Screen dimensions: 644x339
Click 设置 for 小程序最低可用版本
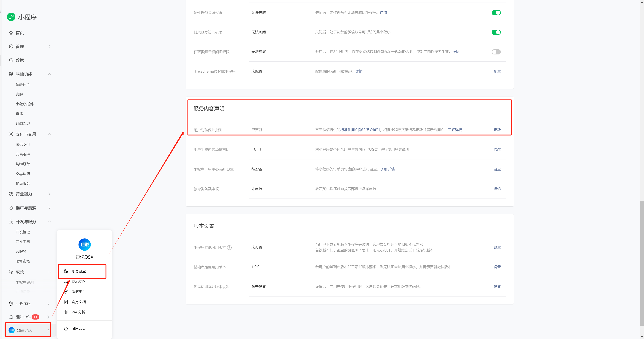tap(497, 248)
